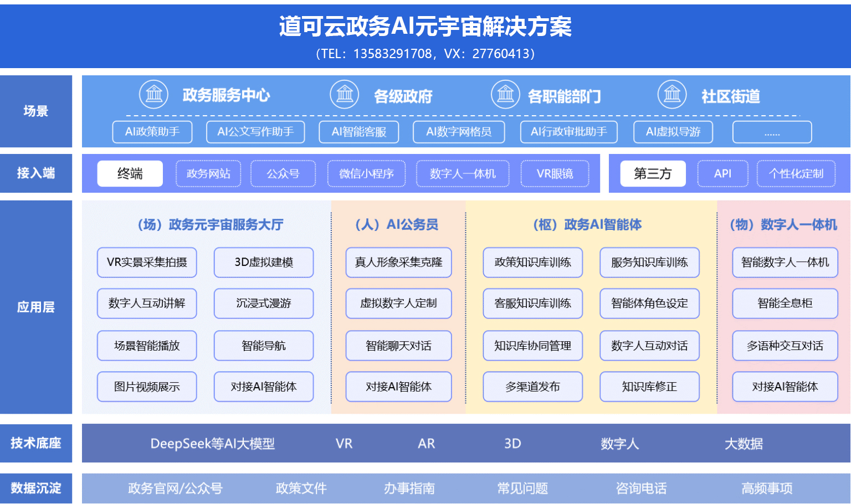This screenshot has width=851, height=504.
Task: Switch to the 第三方 tab
Action: (653, 174)
